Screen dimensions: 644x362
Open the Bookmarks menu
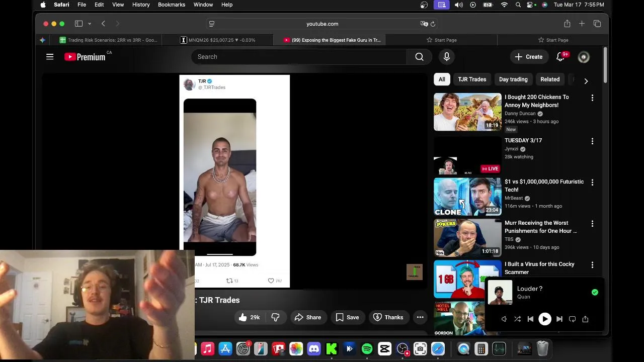[x=172, y=5]
